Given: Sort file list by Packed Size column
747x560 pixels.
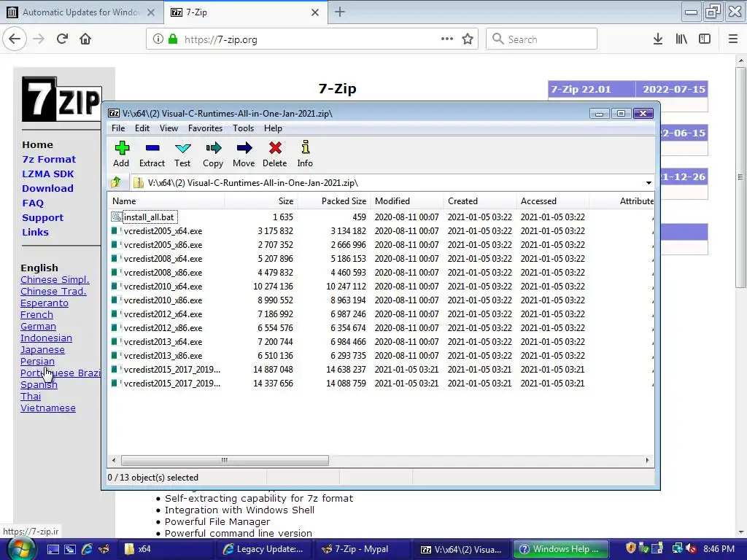Looking at the screenshot, I should (x=334, y=201).
